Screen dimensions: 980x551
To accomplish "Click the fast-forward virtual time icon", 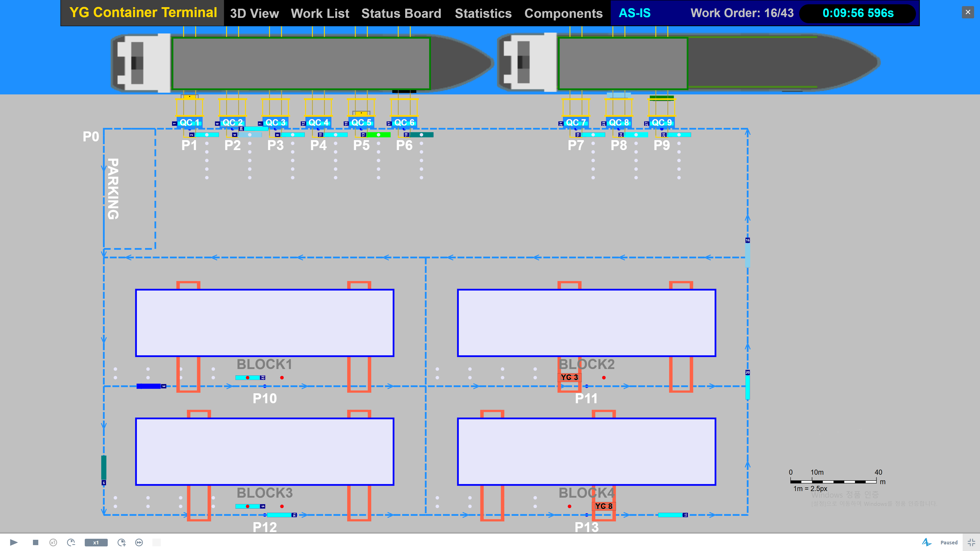I will tap(139, 543).
